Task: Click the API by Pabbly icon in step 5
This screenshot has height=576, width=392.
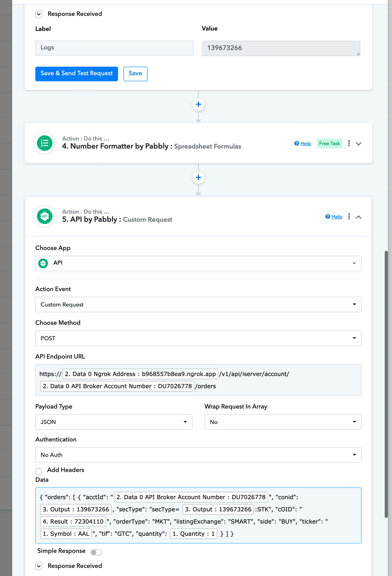Action: [44, 216]
